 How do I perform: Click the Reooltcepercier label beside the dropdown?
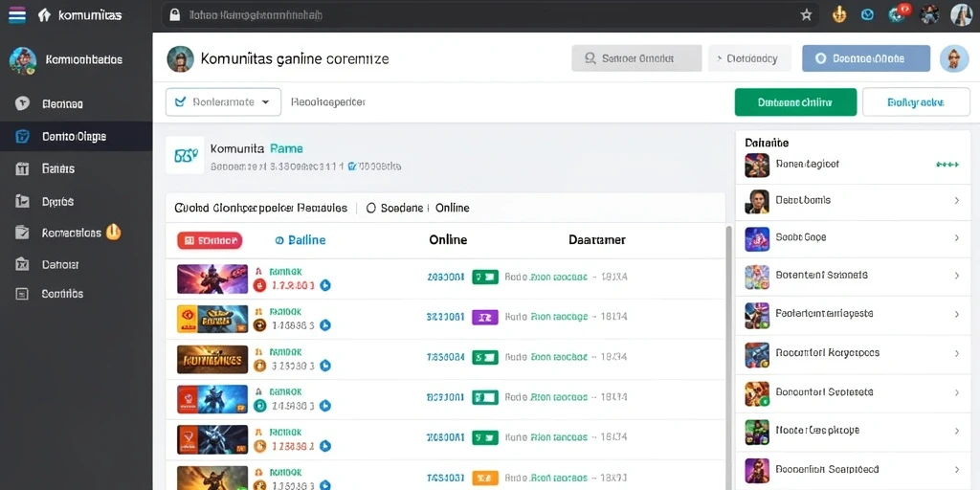pos(327,101)
